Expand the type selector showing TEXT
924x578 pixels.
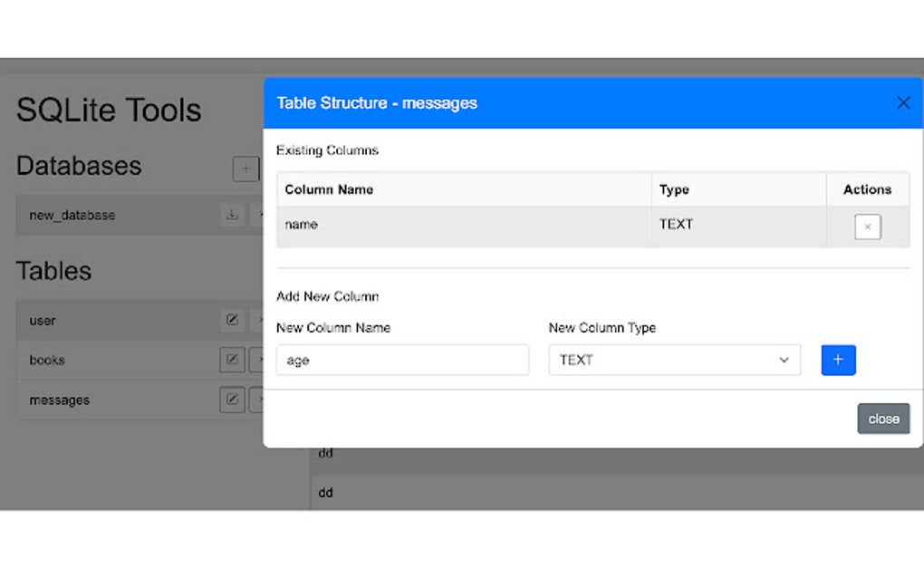674,360
